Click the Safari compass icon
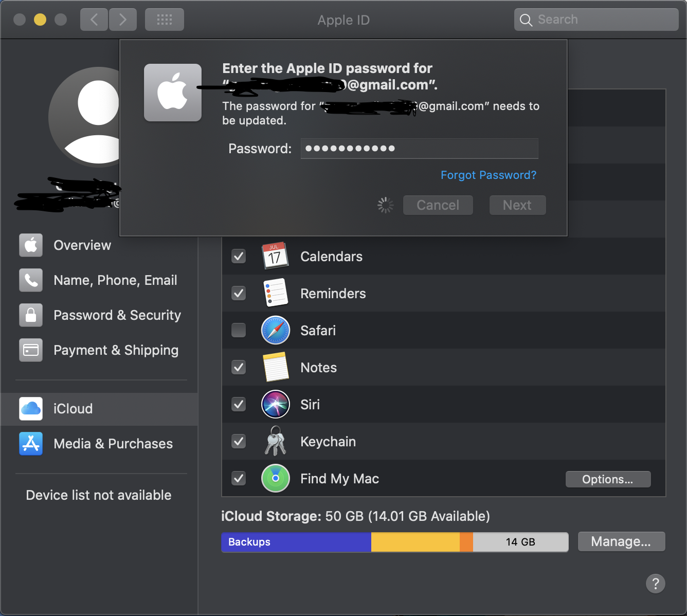 (276, 330)
